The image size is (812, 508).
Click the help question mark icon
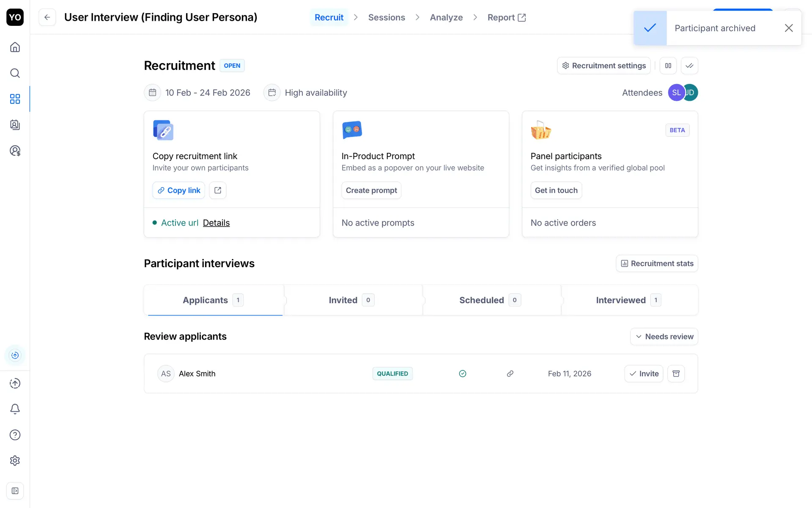(x=15, y=435)
